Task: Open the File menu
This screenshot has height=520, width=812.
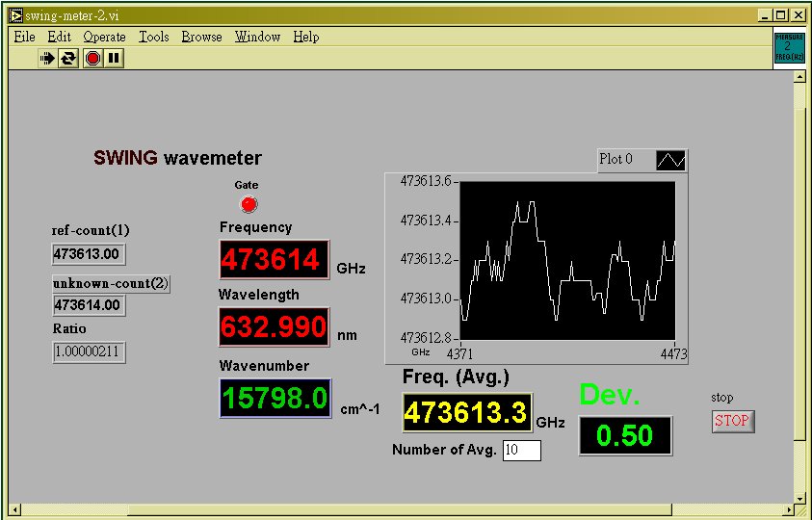Action: (24, 37)
